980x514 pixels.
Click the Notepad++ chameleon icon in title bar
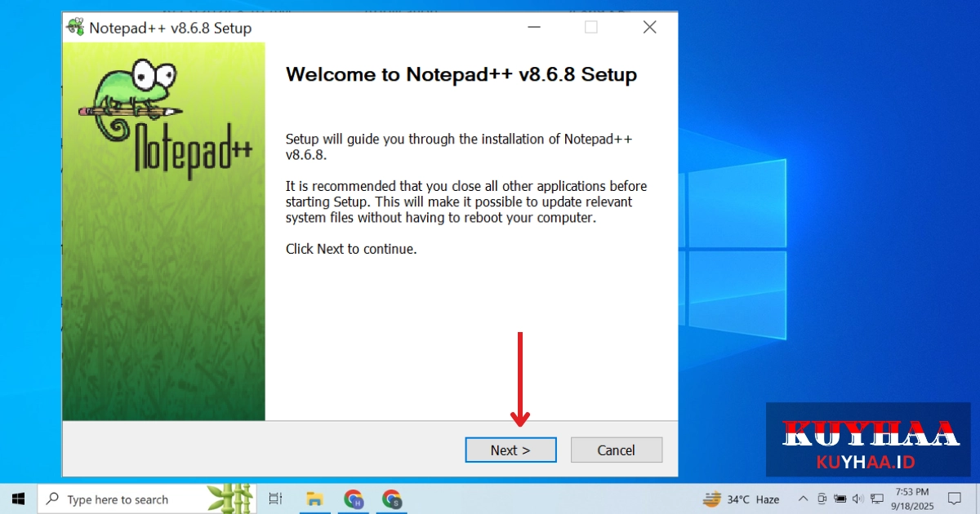coord(75,28)
